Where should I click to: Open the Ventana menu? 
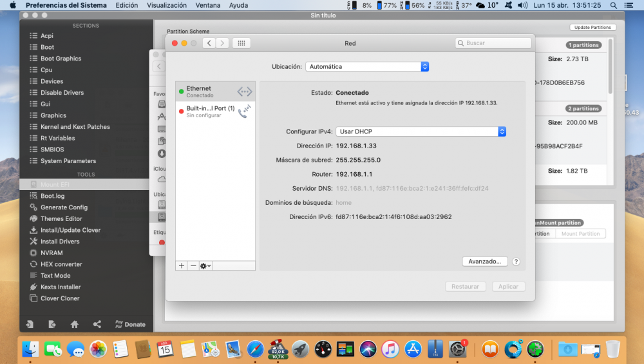208,5
